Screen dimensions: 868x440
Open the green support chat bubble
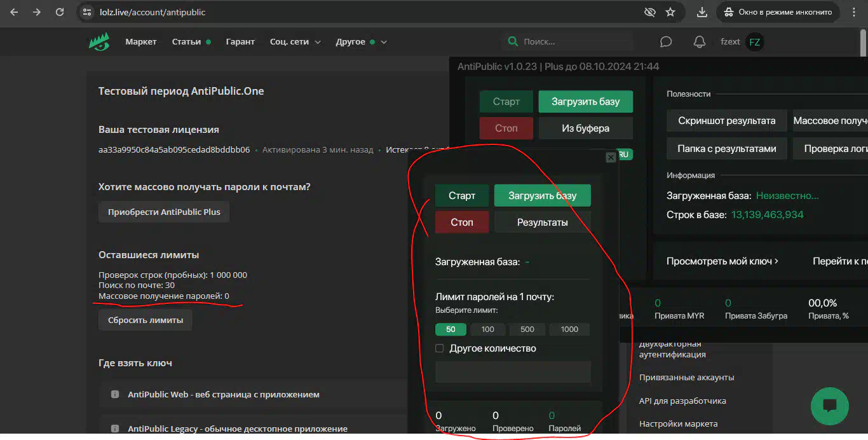click(x=829, y=406)
